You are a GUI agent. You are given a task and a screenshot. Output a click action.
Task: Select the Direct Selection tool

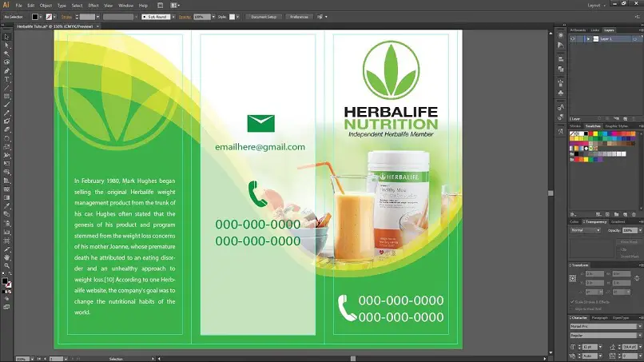click(x=6, y=46)
